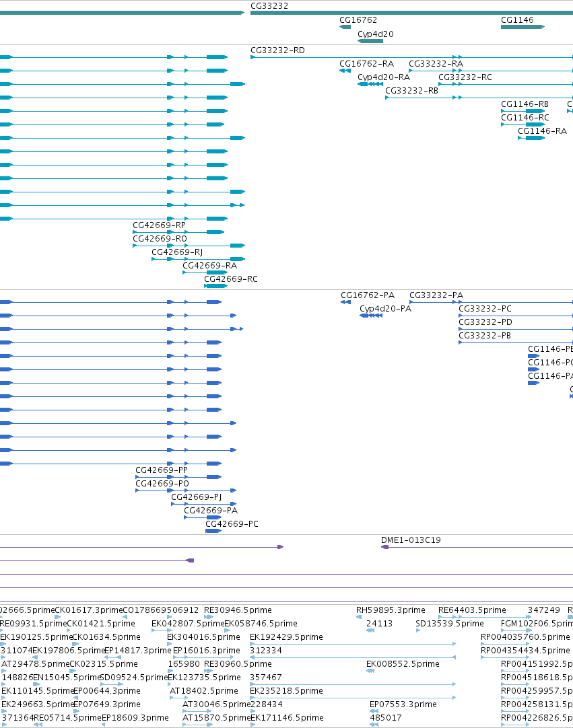The height and width of the screenshot is (728, 573).
Task: Select EST EK304016.5prime
Action: tap(203, 637)
